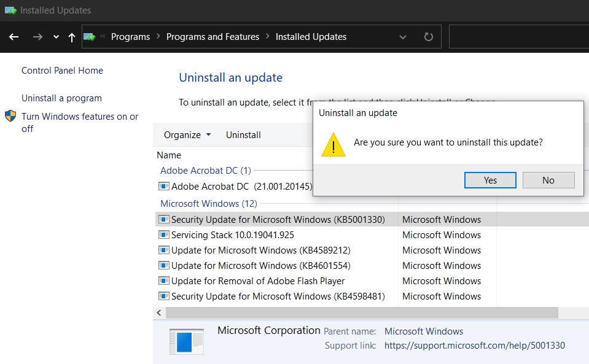The image size is (589, 364).
Task: Click Microsoft Windows program cell for KB4589212
Action: 442,250
